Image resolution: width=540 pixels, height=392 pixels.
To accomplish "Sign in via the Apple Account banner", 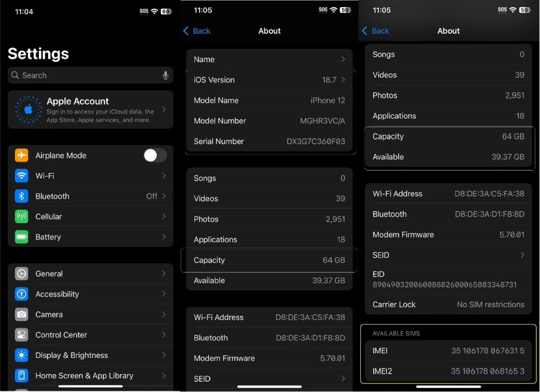I will pos(90,110).
